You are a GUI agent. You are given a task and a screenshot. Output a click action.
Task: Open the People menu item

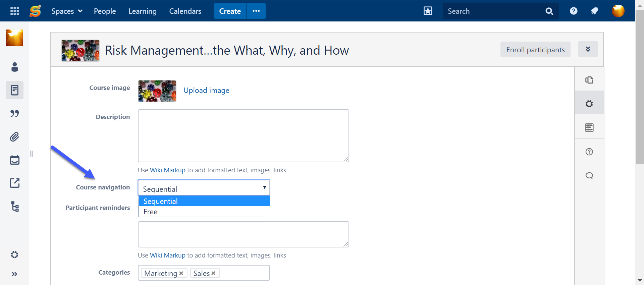pyautogui.click(x=105, y=11)
